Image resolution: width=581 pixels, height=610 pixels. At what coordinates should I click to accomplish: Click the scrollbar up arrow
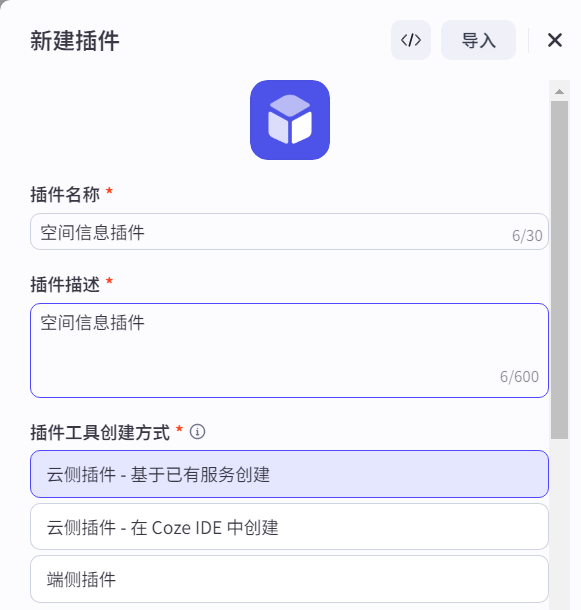[559, 91]
